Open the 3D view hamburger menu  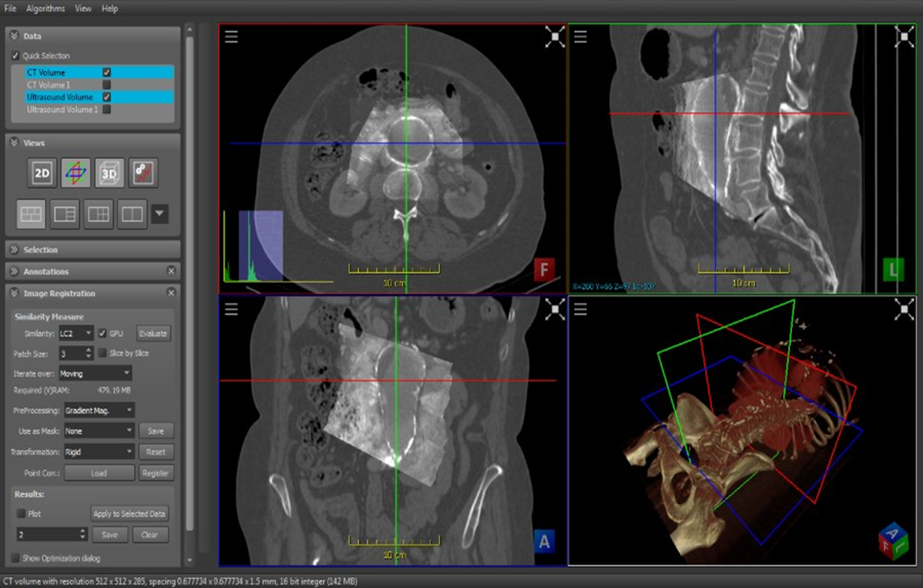point(581,309)
